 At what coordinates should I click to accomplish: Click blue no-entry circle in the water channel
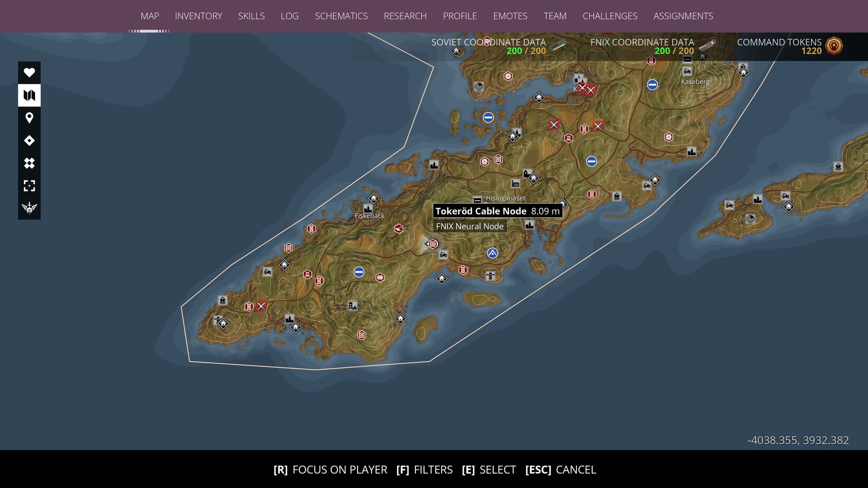click(488, 117)
